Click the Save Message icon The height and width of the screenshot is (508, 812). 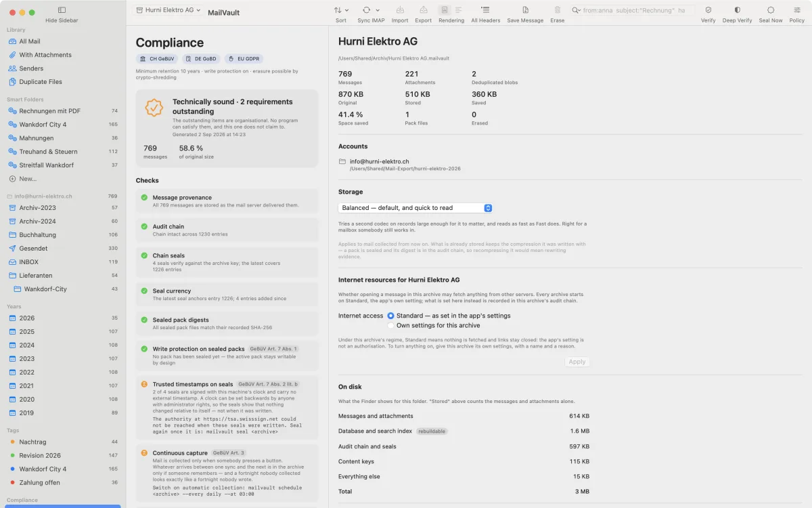[525, 10]
